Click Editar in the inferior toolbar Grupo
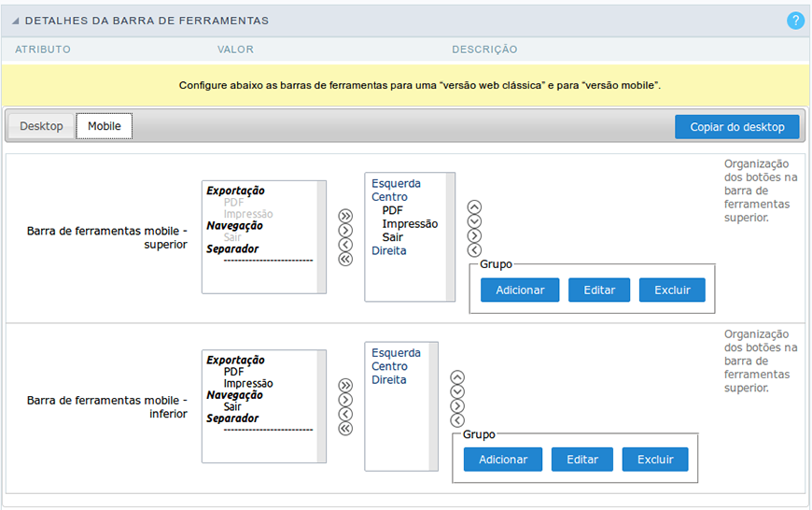The width and height of the screenshot is (812, 510). [582, 460]
